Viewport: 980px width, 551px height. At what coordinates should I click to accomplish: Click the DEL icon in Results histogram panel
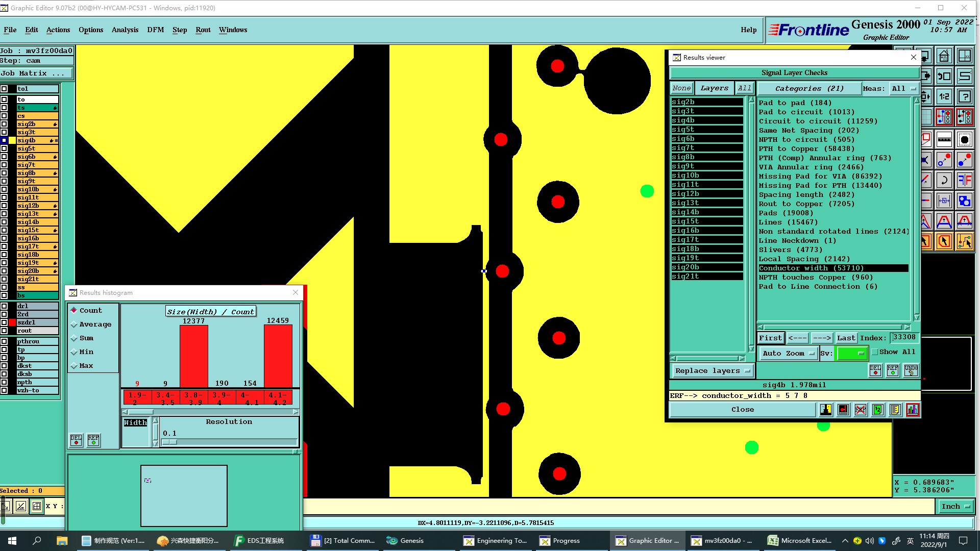(76, 440)
